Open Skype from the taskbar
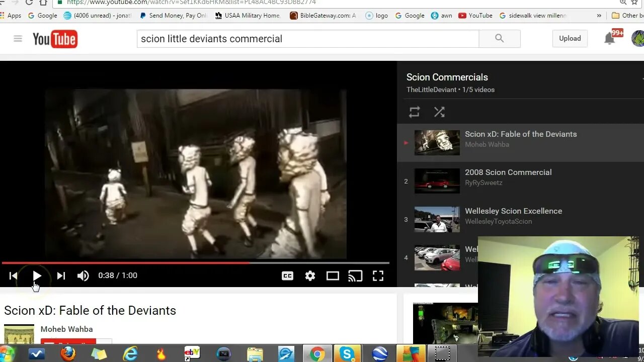This screenshot has width=644, height=362. click(x=347, y=354)
